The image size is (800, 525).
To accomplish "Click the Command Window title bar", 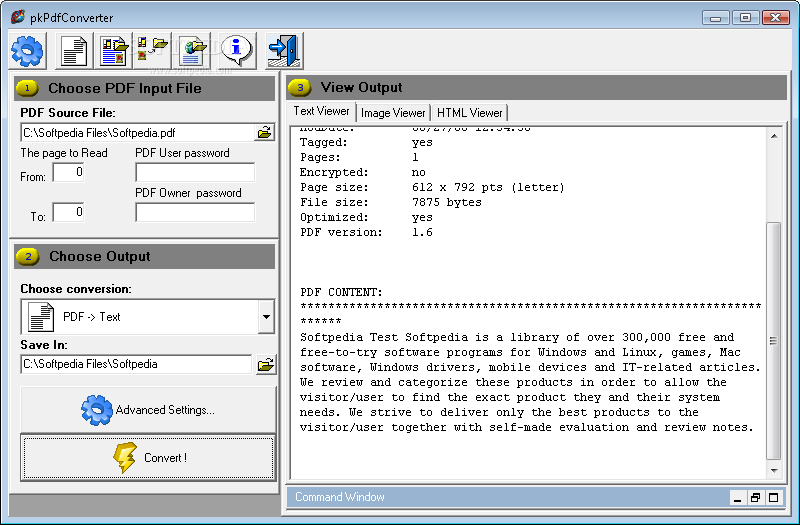I will coord(508,497).
